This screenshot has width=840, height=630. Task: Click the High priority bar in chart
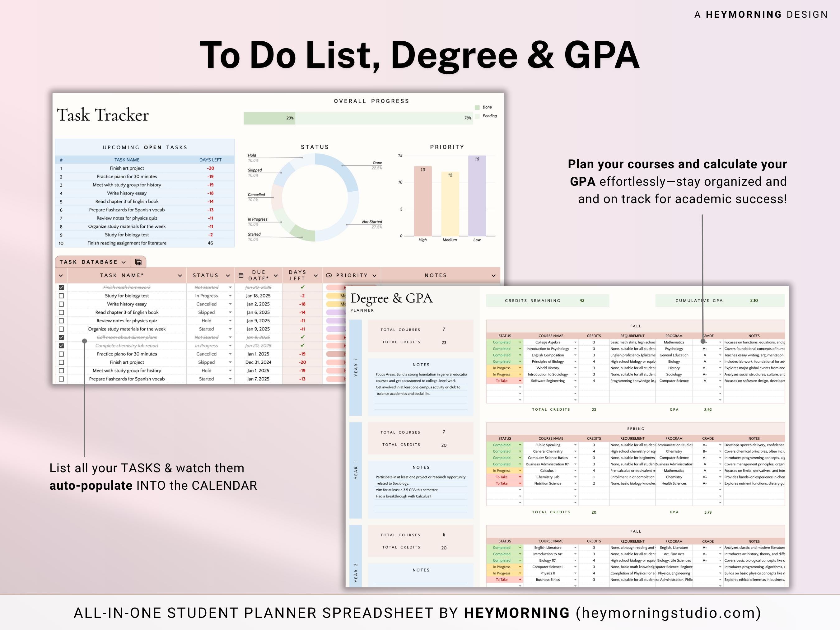tap(423, 201)
